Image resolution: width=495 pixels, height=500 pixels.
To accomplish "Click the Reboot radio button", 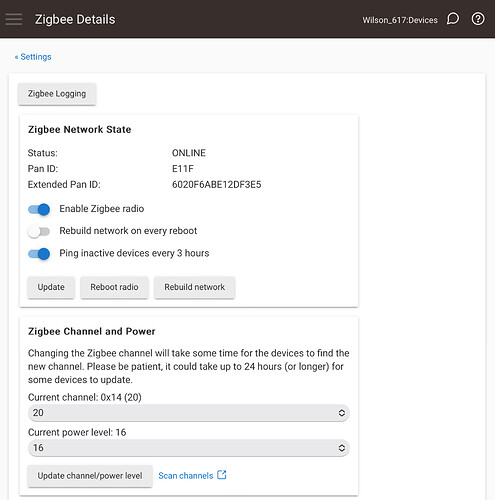I will pos(114,287).
